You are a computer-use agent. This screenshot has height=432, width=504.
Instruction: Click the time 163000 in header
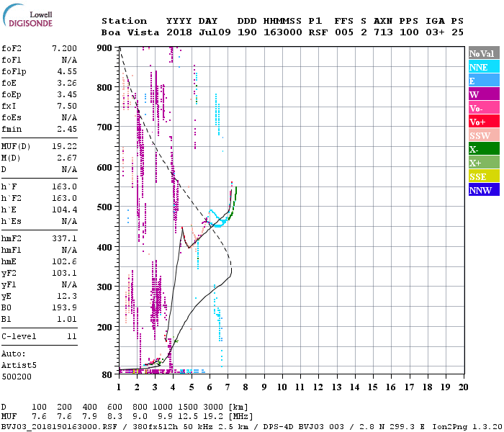(x=282, y=32)
